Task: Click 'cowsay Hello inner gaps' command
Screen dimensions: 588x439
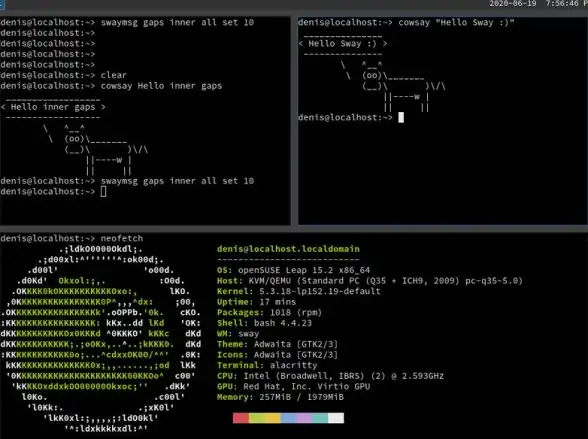Action: click(x=161, y=86)
